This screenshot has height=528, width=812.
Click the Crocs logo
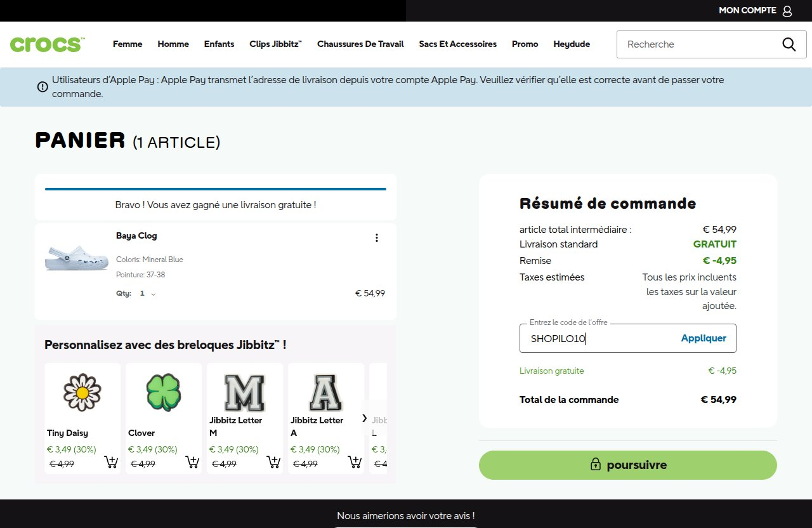pyautogui.click(x=48, y=44)
